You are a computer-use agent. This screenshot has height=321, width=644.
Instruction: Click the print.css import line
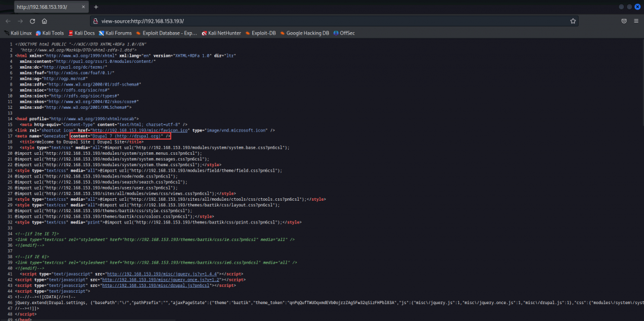158,222
